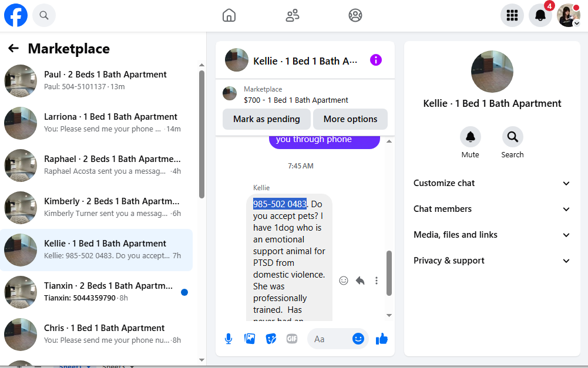This screenshot has width=588, height=368.
Task: Click message thread scroll down arrow
Action: click(389, 315)
